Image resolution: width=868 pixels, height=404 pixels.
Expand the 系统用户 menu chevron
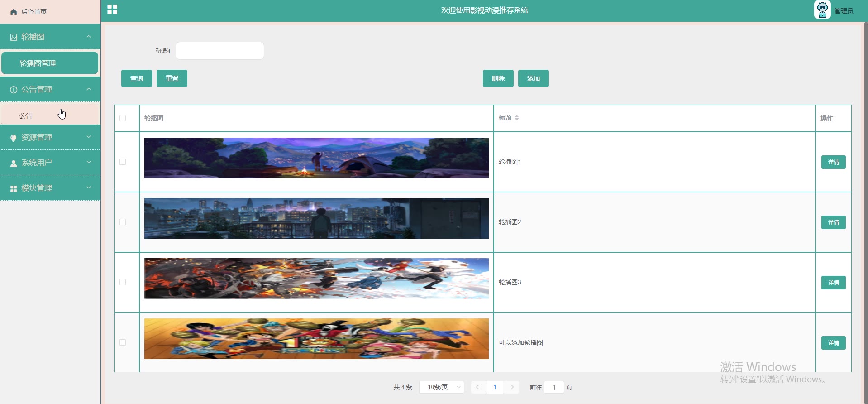click(89, 162)
